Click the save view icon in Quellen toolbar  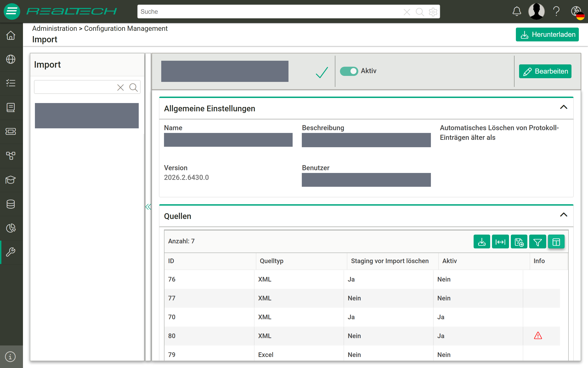[x=519, y=242]
